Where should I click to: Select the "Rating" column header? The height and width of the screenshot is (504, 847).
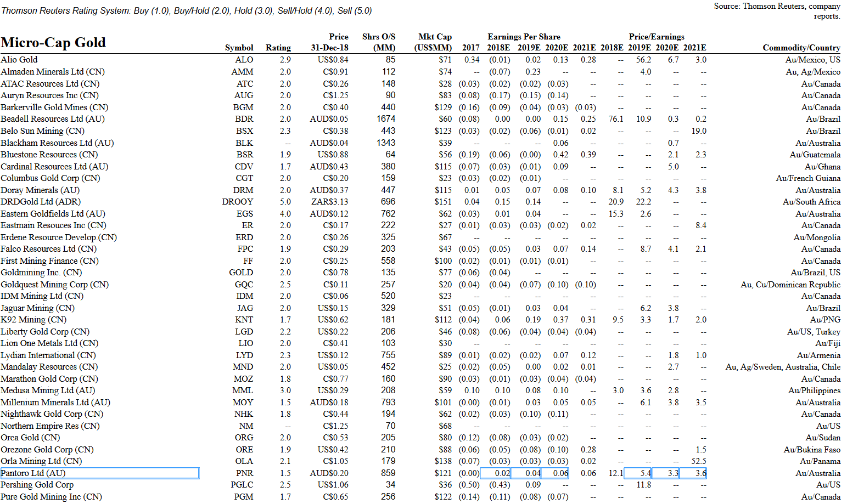pos(278,48)
